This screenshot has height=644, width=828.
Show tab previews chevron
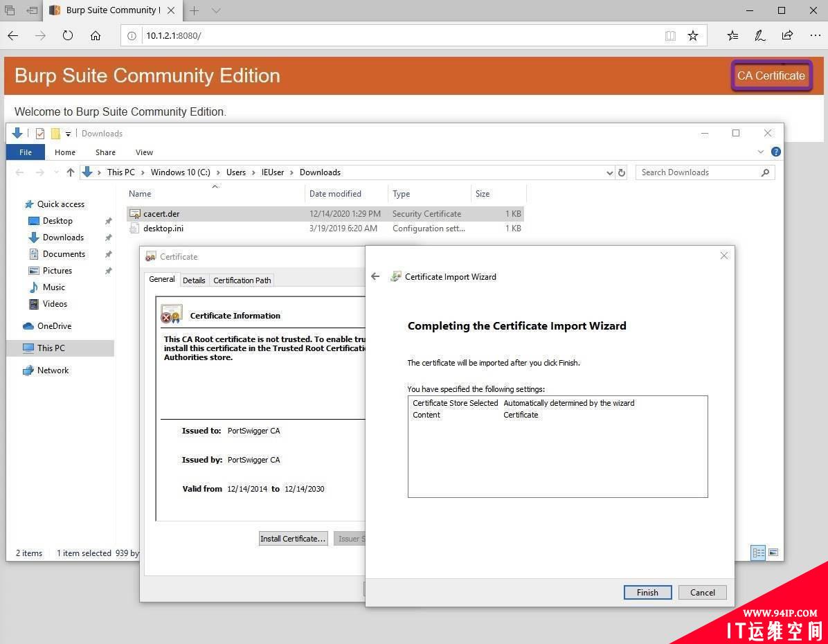click(x=216, y=10)
